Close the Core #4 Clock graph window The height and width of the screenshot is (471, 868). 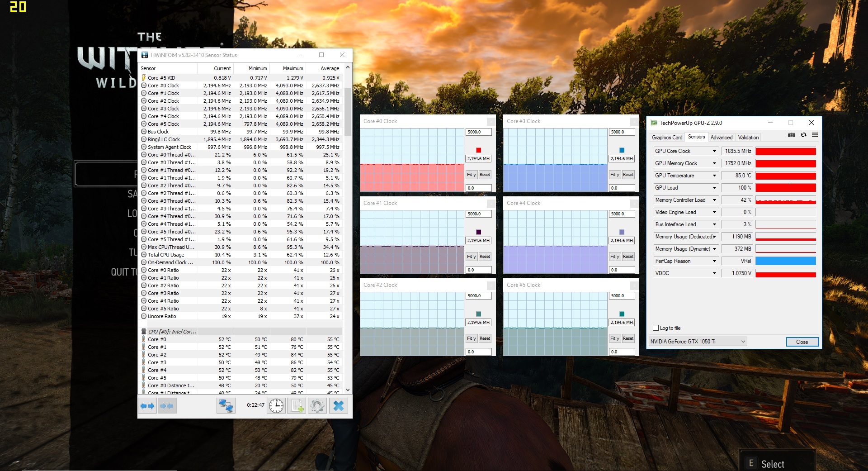pos(634,203)
